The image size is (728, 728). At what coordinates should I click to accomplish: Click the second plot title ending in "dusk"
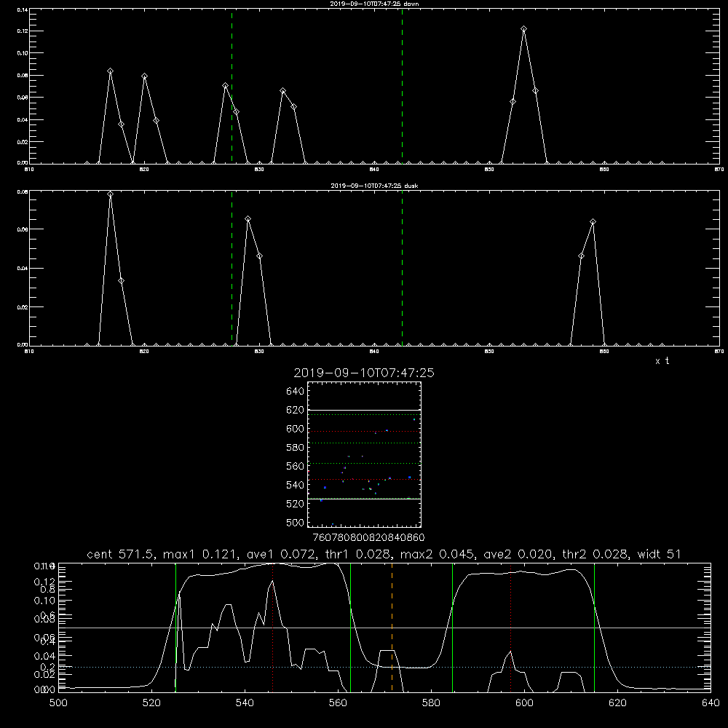pos(374,186)
